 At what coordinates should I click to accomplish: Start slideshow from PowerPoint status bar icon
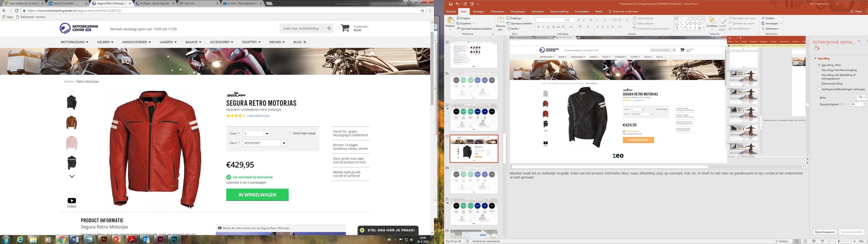coord(823,241)
